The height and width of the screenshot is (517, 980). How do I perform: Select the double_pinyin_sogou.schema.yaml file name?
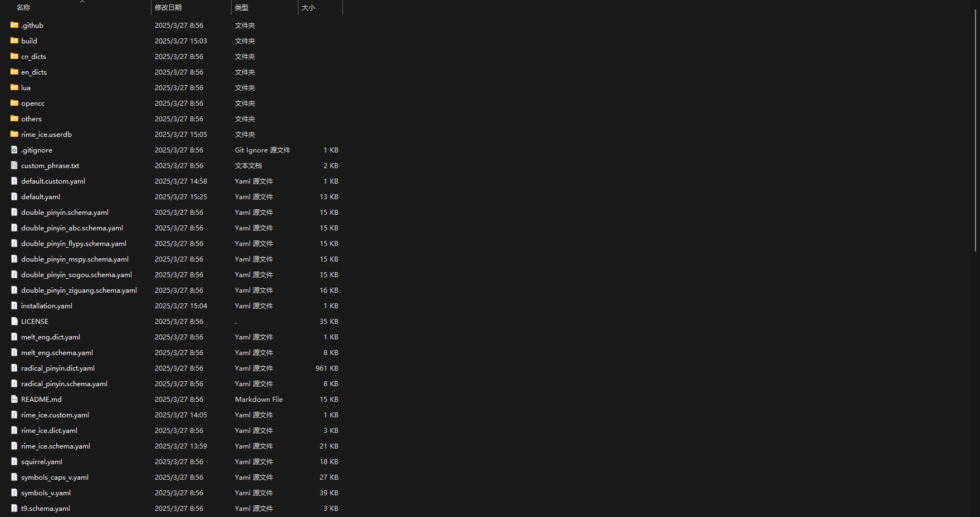tap(77, 275)
